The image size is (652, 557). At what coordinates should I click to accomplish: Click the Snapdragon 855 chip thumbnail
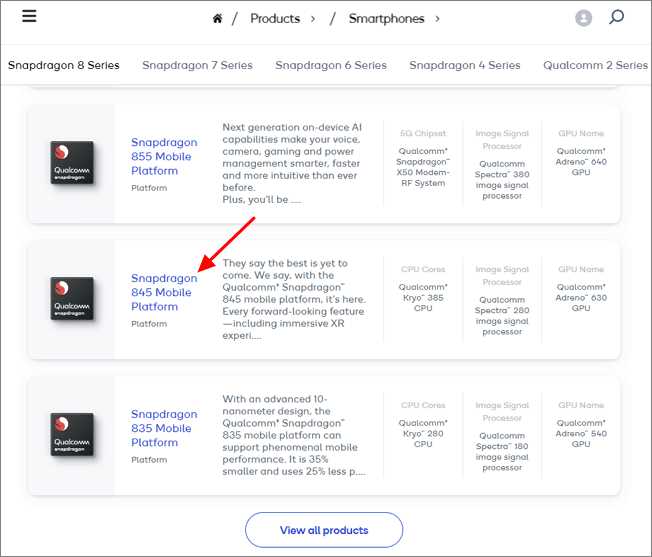pyautogui.click(x=72, y=163)
